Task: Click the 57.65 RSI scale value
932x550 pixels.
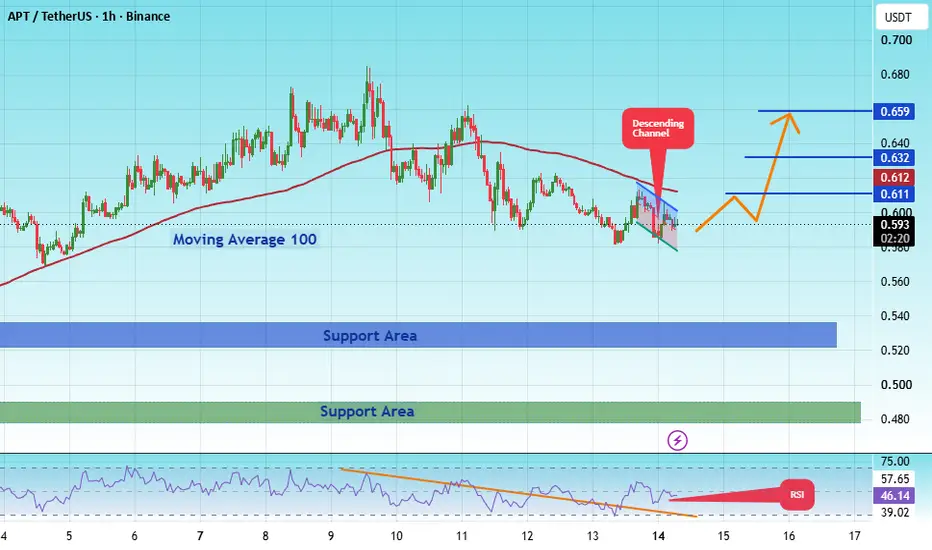Action: 895,479
